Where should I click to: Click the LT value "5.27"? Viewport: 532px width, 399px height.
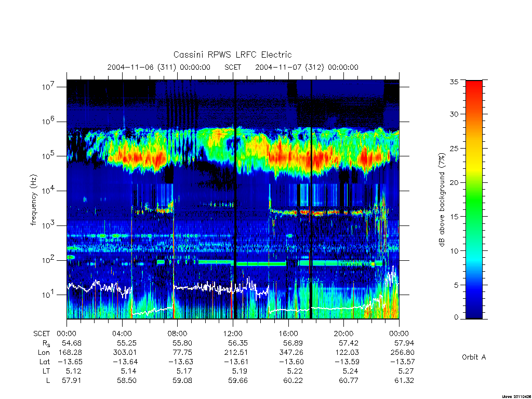[x=406, y=371]
